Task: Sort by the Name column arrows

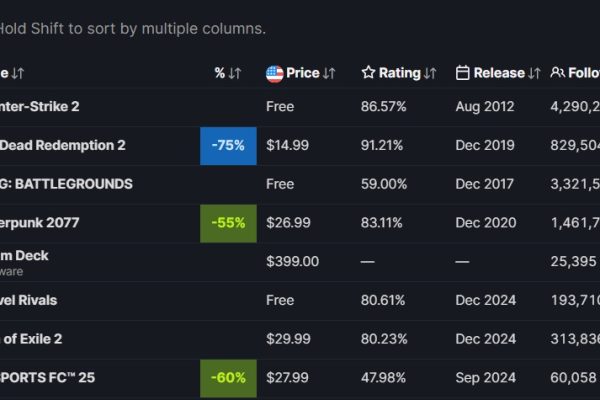Action: 18,73
